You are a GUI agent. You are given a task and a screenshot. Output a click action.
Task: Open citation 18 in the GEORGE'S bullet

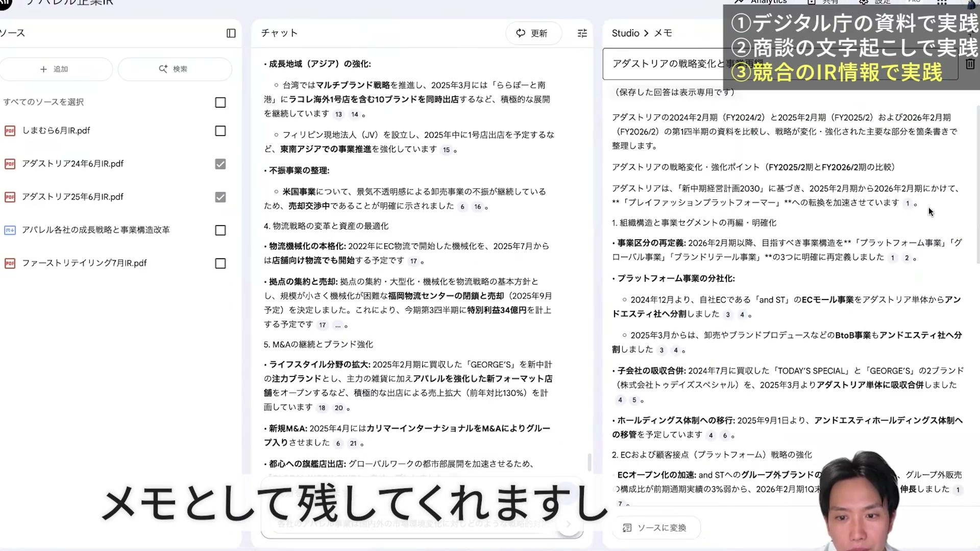[322, 408]
